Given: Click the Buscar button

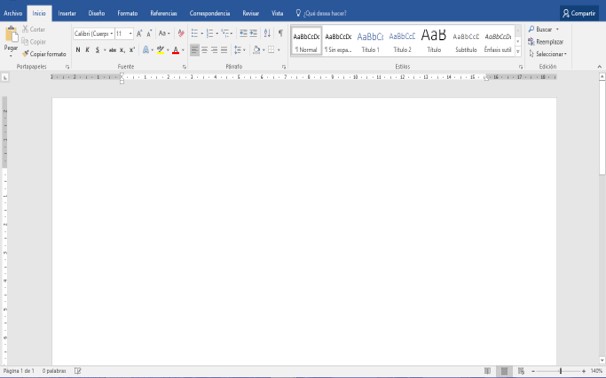Looking at the screenshot, I should (x=544, y=29).
